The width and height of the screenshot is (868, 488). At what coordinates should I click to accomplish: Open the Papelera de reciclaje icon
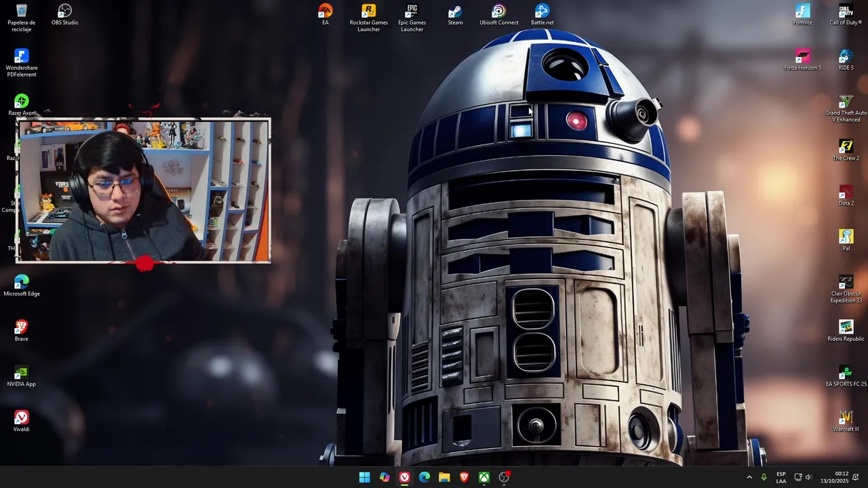point(22,18)
